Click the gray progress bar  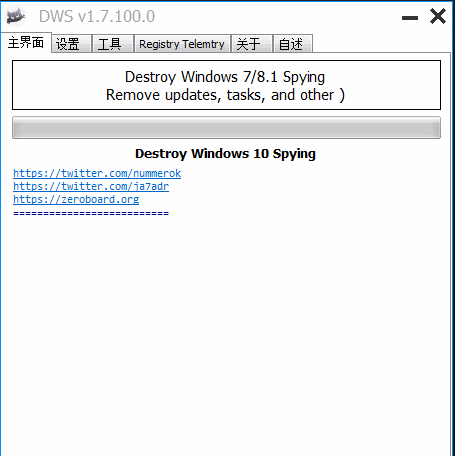226,128
